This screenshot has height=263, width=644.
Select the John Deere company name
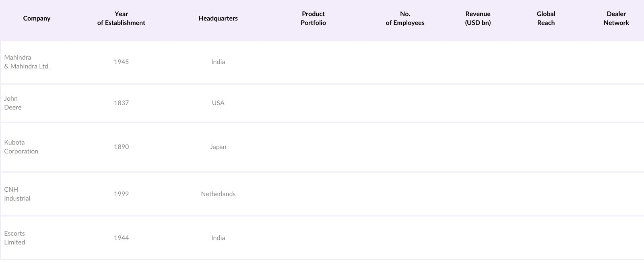click(x=13, y=103)
